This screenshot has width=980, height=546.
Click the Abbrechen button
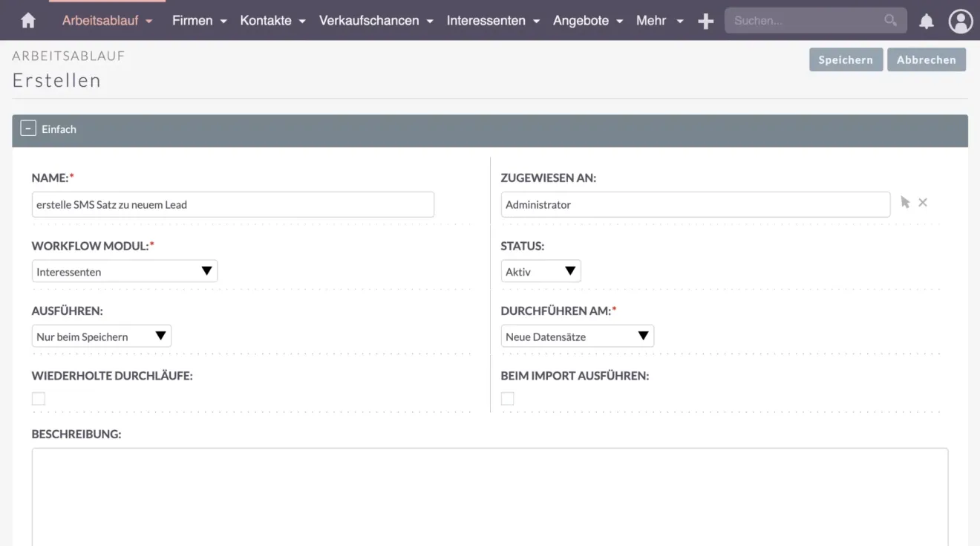coord(926,59)
